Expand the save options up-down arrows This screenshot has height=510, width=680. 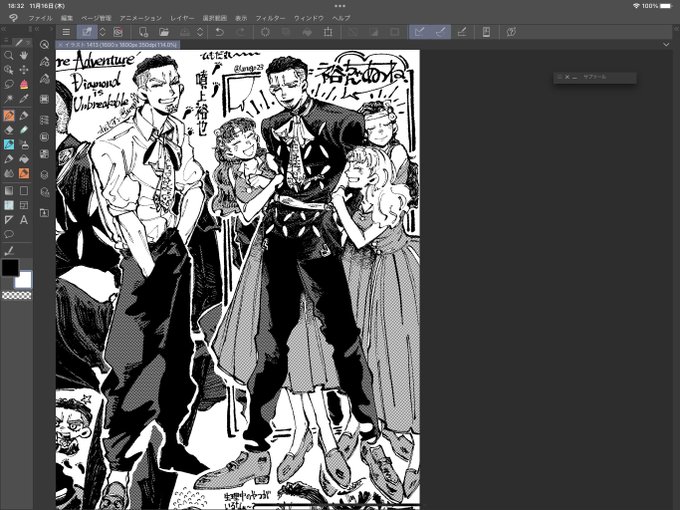point(200,32)
